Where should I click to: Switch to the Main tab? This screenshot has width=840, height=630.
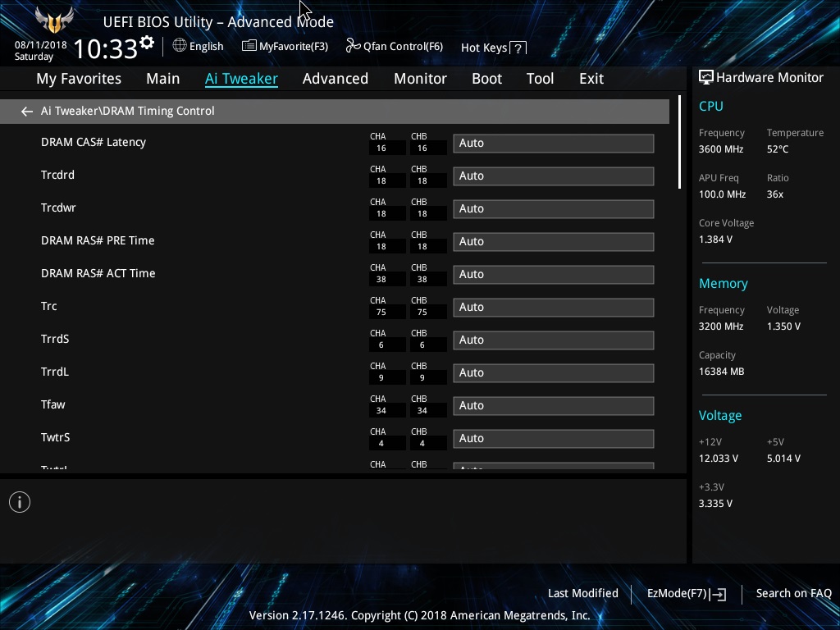pos(163,79)
